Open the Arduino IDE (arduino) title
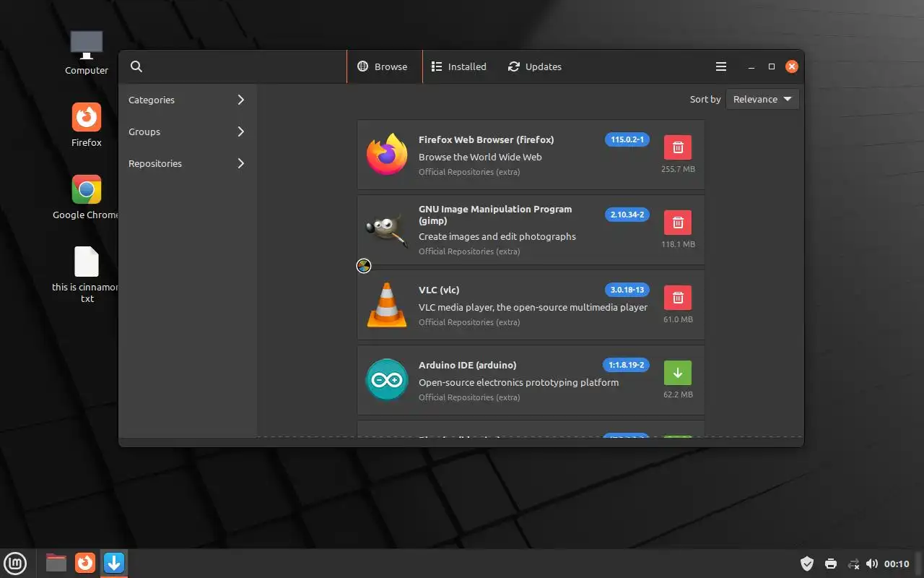This screenshot has height=578, width=924. (468, 365)
